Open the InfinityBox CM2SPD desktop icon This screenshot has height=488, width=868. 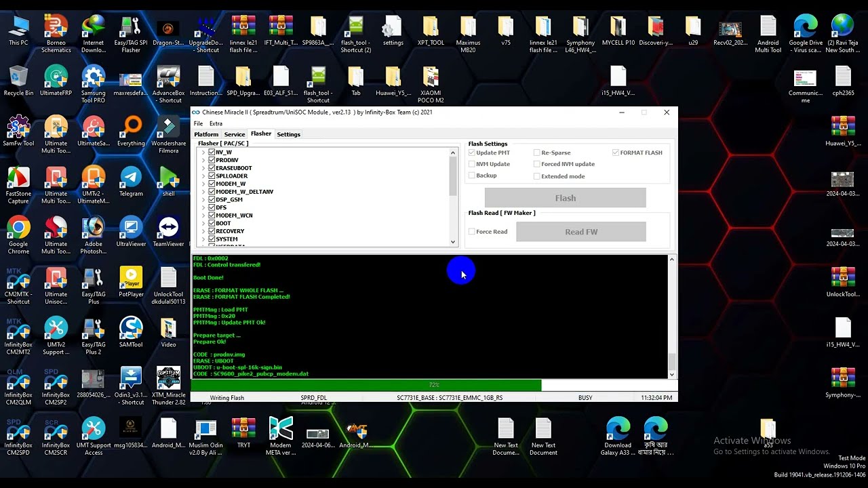(x=18, y=437)
